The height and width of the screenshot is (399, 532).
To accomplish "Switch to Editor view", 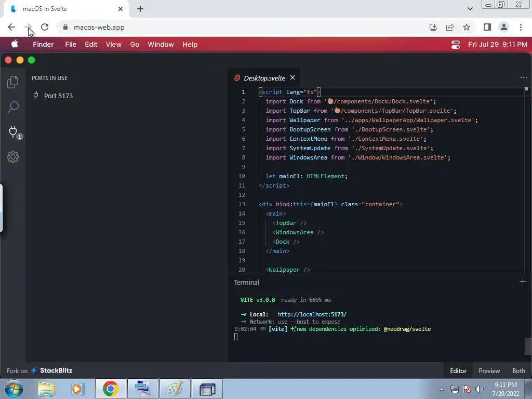I will 458,371.
